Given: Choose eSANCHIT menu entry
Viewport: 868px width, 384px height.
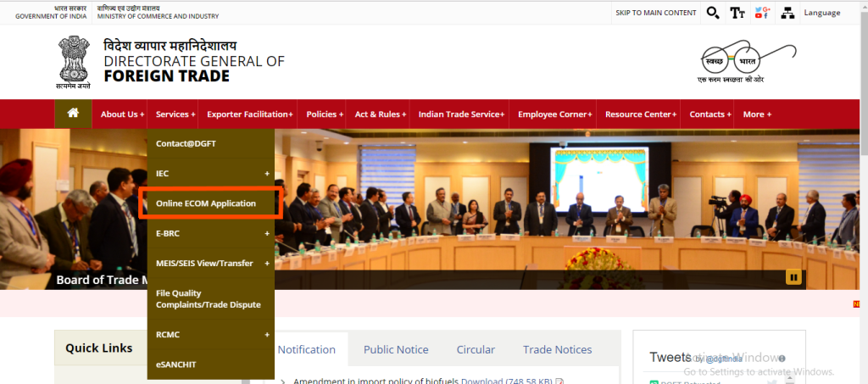Looking at the screenshot, I should coord(211,365).
